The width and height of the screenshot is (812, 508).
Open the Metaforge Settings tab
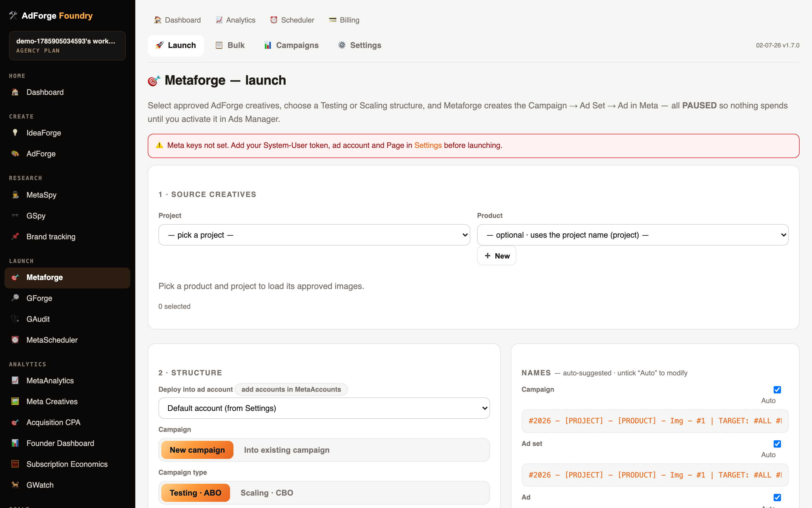[360, 45]
